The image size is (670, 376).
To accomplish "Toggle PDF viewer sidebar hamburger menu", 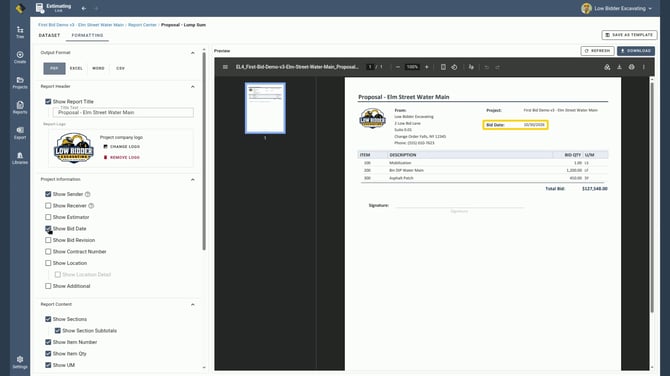I will (225, 67).
